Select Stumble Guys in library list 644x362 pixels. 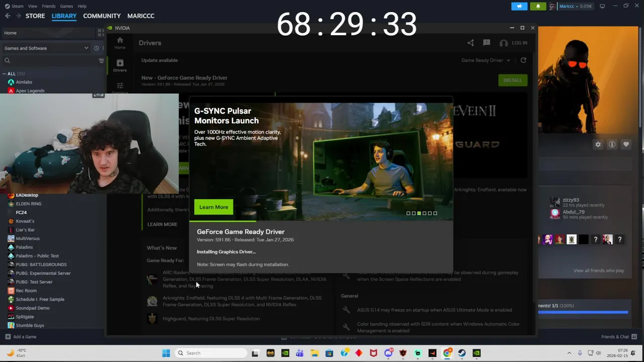click(30, 325)
